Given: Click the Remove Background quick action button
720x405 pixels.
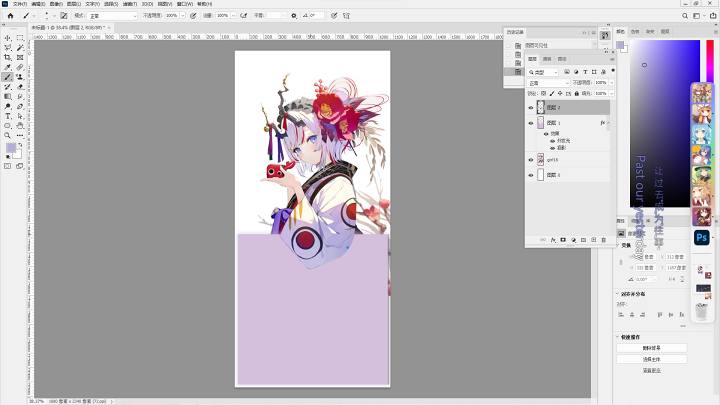Looking at the screenshot, I should [652, 348].
